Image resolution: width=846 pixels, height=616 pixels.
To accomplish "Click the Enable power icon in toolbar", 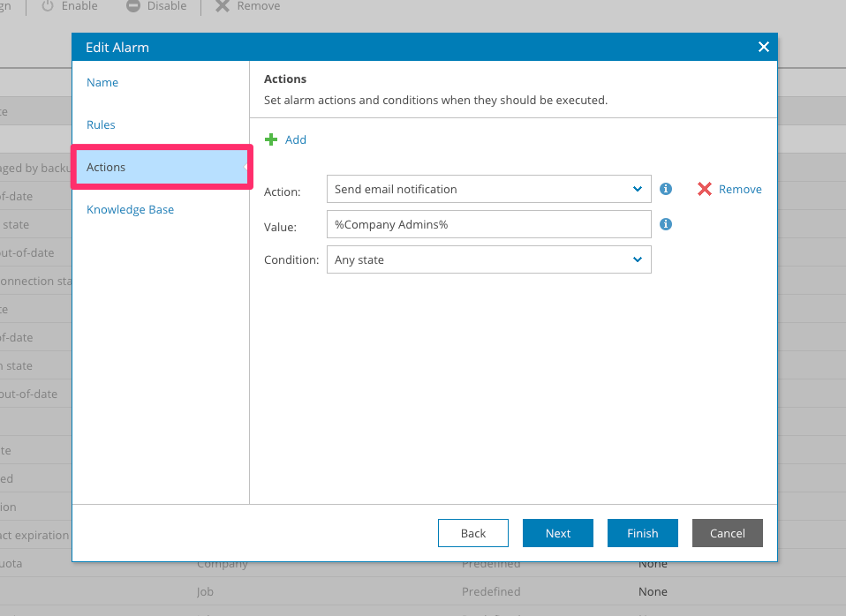I will (48, 6).
